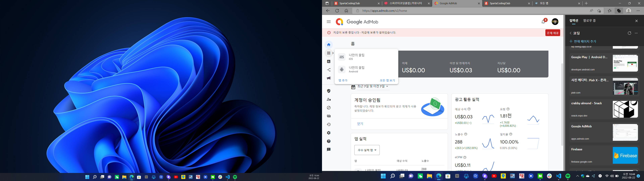
Task: Add this page to favorites star icon
Action: click(x=599, y=11)
